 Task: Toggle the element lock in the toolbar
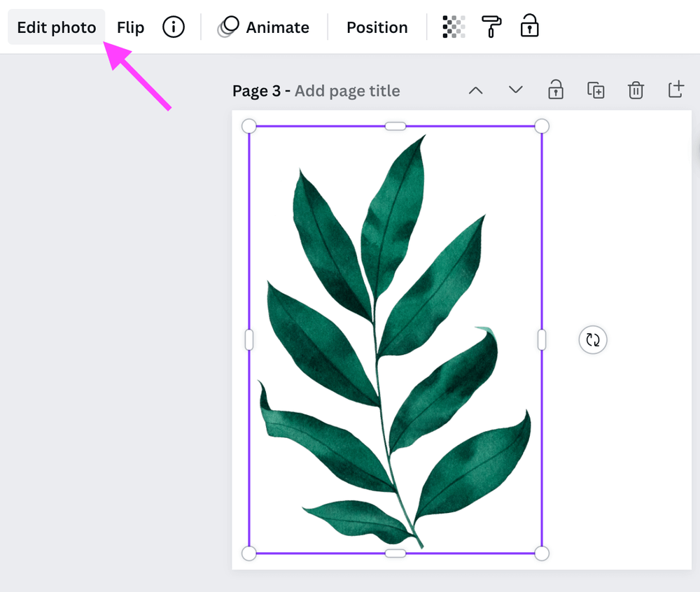(x=529, y=27)
